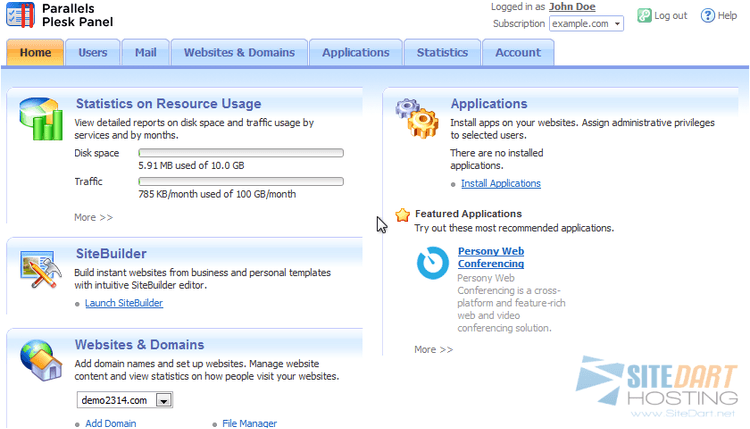Expand the demo2314.com domain dropdown
This screenshot has height=429, width=750.
point(124,400)
